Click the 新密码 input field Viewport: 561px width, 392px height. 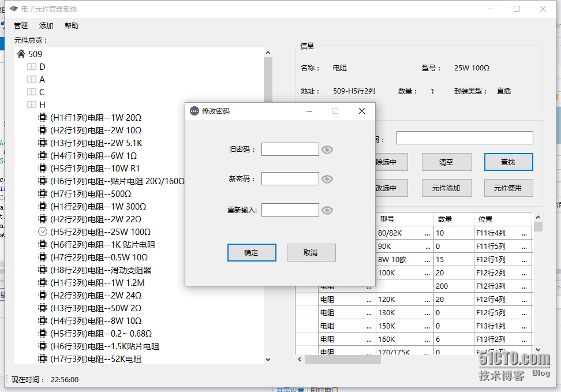click(x=290, y=178)
